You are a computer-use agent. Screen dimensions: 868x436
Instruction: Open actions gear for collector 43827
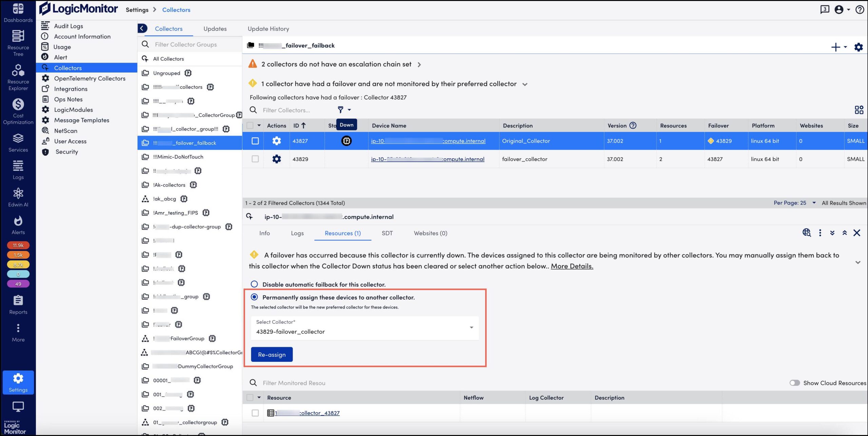pyautogui.click(x=276, y=141)
